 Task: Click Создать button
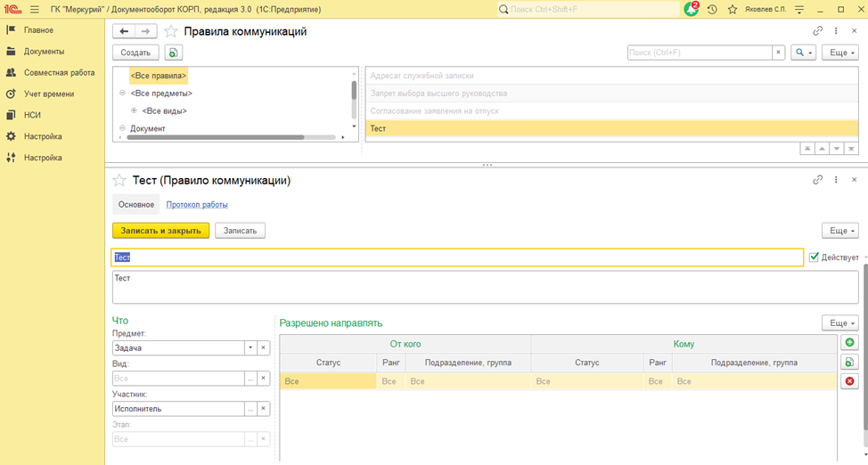pyautogui.click(x=135, y=53)
